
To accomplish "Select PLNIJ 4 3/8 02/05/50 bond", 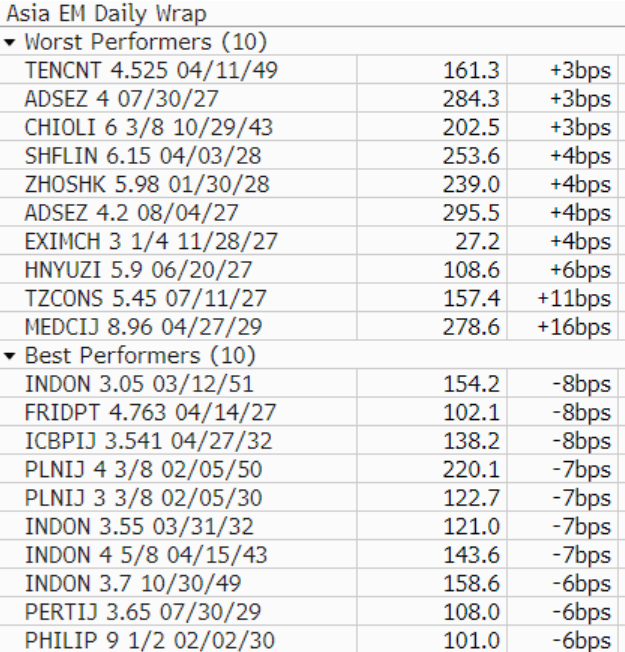I will (x=143, y=469).
